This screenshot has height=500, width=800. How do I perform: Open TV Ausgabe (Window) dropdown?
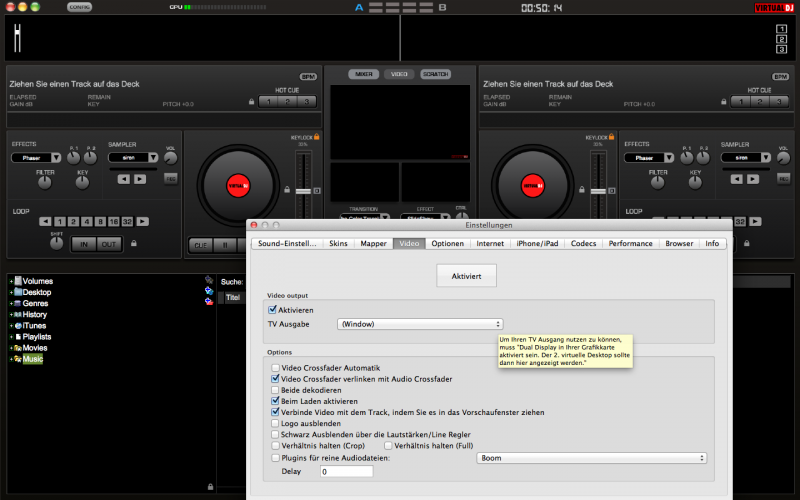[x=420, y=324]
